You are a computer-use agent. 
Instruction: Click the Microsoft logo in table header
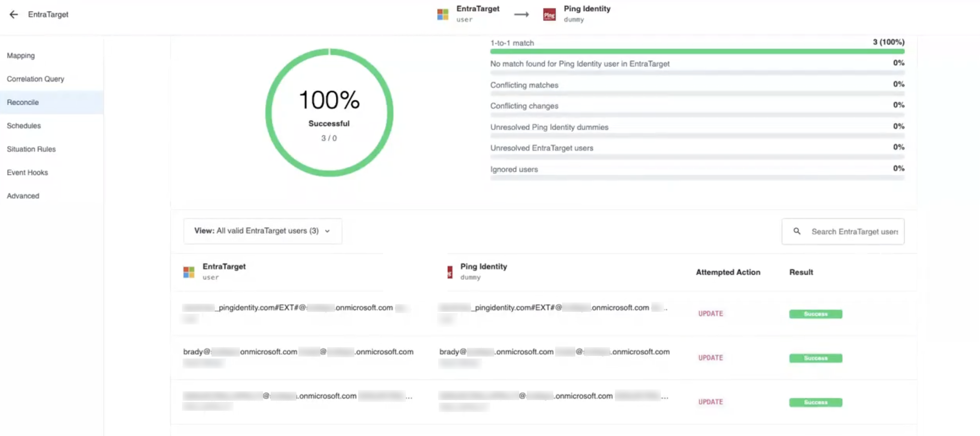coord(189,272)
